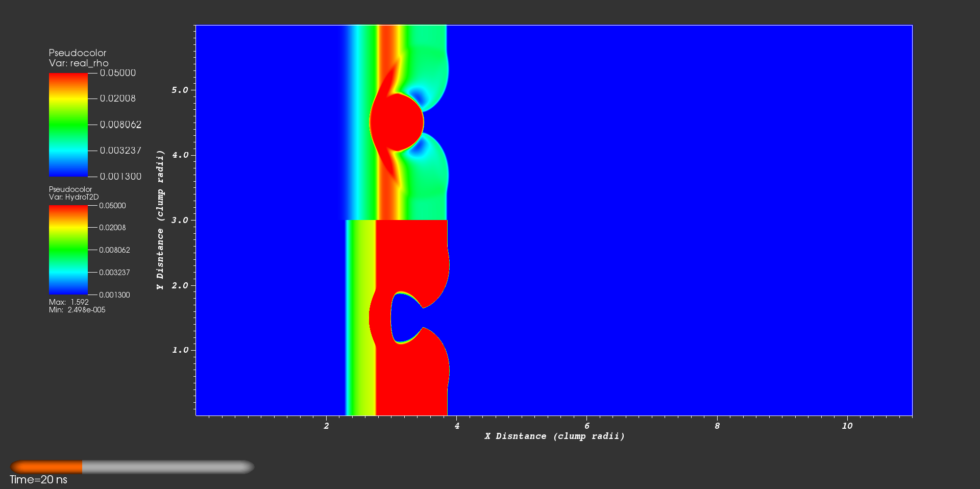
Task: Click the y-axis tick label 3.0
Action: (x=180, y=220)
